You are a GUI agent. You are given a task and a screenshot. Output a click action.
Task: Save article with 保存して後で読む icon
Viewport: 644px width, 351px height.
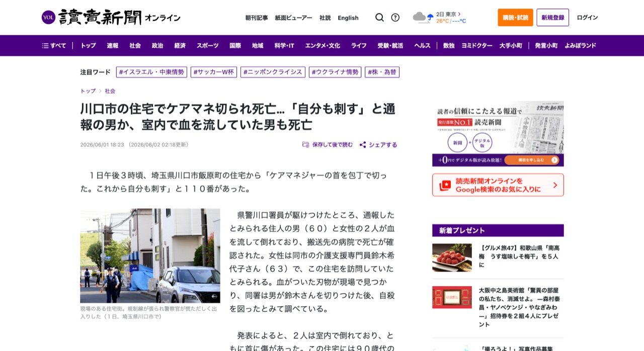pyautogui.click(x=305, y=145)
